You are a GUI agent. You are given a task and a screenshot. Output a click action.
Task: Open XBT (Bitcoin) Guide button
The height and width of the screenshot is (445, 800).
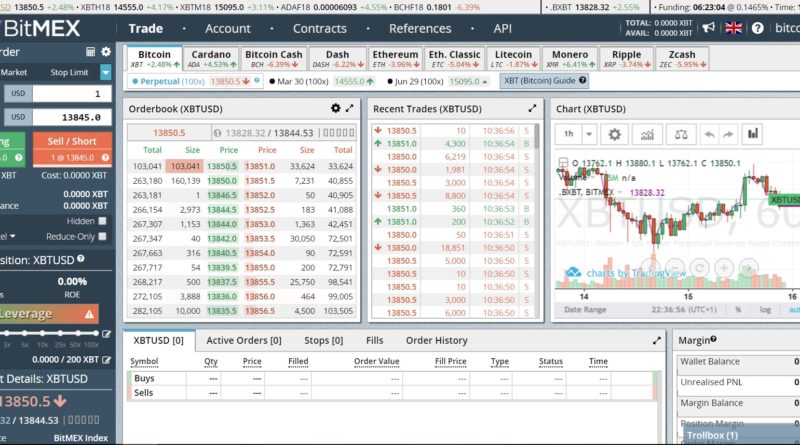point(544,81)
